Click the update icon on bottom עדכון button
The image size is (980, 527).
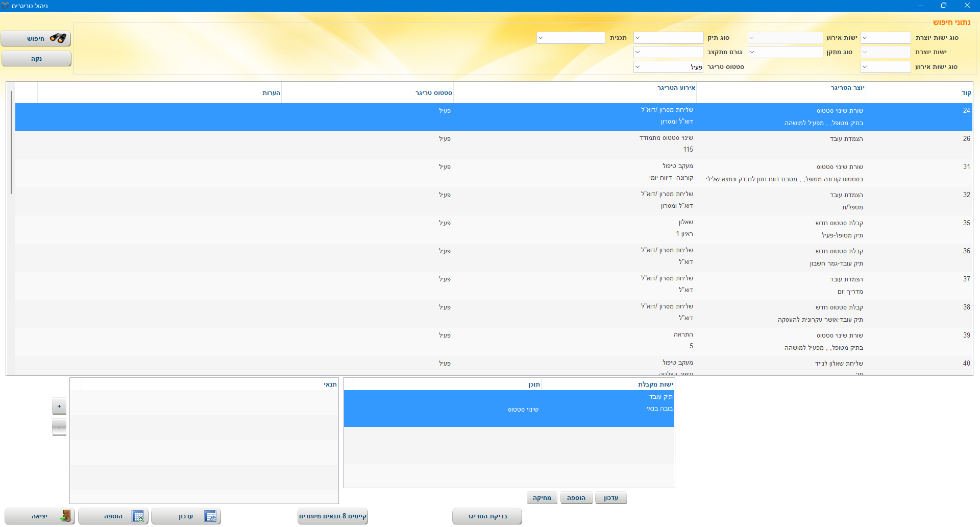point(210,516)
